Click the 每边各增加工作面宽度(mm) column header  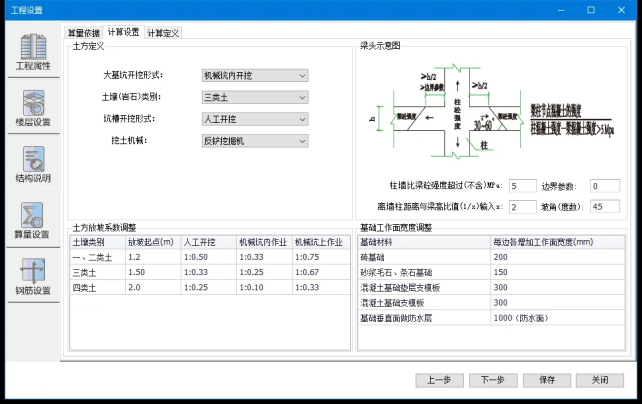(x=558, y=242)
